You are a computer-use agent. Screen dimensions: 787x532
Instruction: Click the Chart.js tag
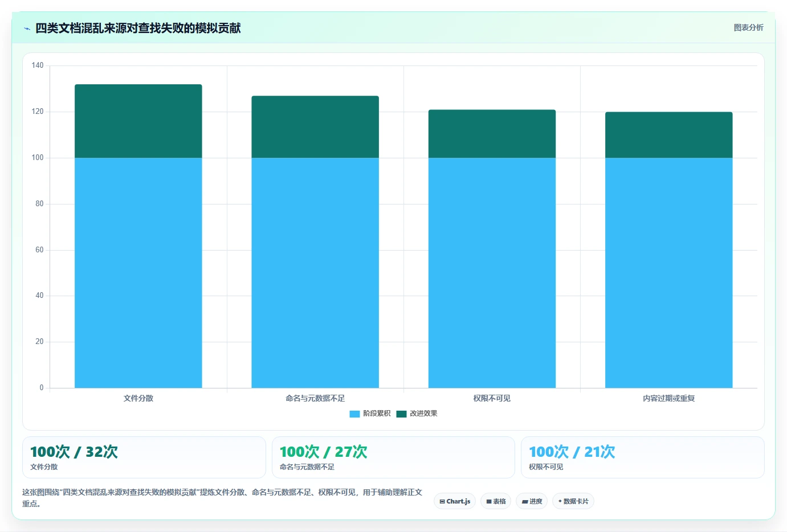455,501
